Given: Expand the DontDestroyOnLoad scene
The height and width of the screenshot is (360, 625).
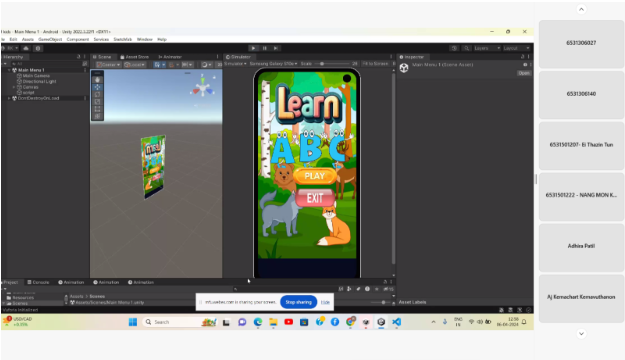Looking at the screenshot, I should point(9,98).
